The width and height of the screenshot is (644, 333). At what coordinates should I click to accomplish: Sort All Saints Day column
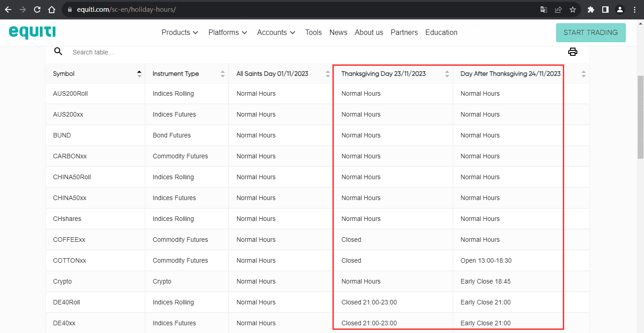328,73
